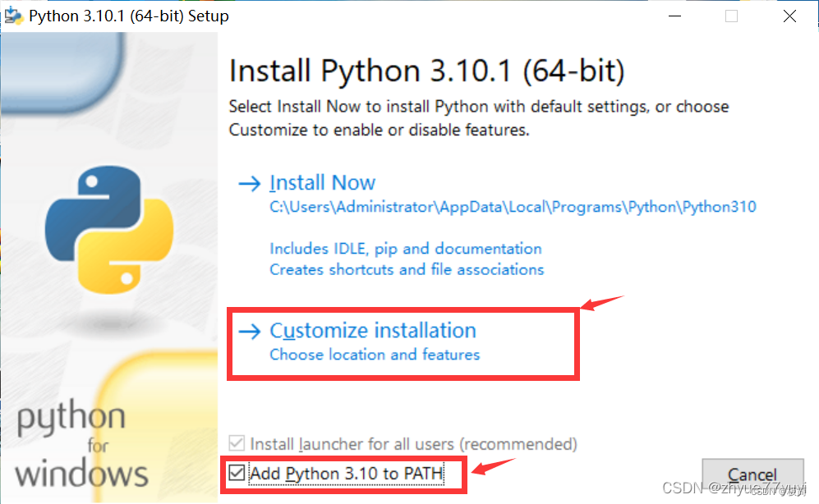The image size is (819, 504).
Task: Toggle Install launcher for all users checkbox
Action: tap(237, 443)
